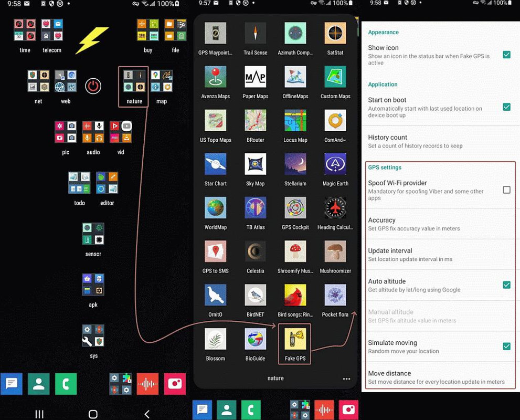Open the map folder
The height and width of the screenshot is (420, 520).
pos(162,81)
